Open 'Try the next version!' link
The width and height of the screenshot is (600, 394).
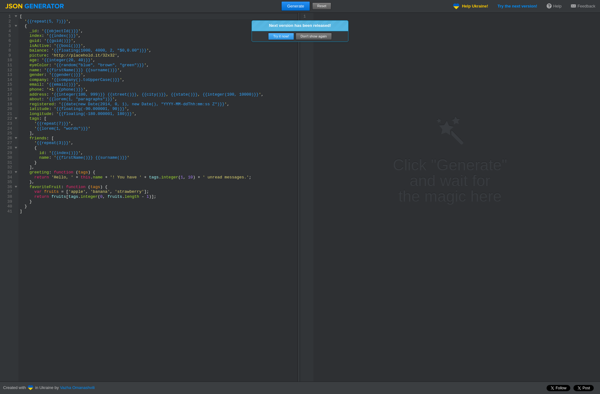pos(517,6)
